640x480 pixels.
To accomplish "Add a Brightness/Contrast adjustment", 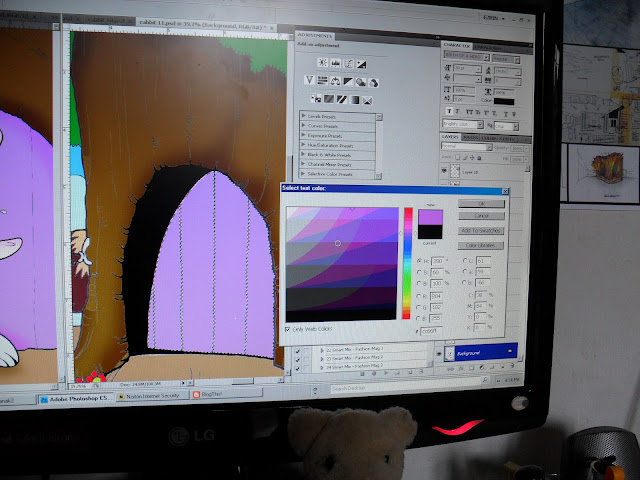I will point(322,62).
